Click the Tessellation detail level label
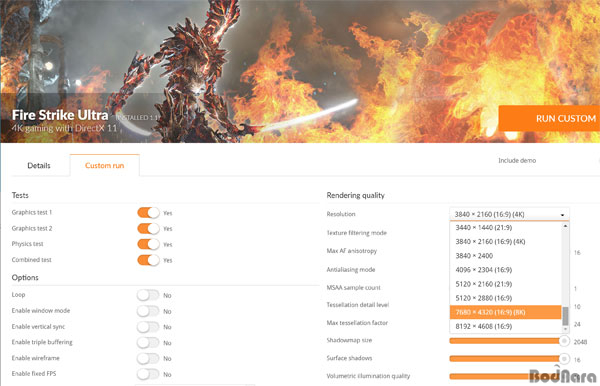This screenshot has width=600, height=386. pos(358,305)
